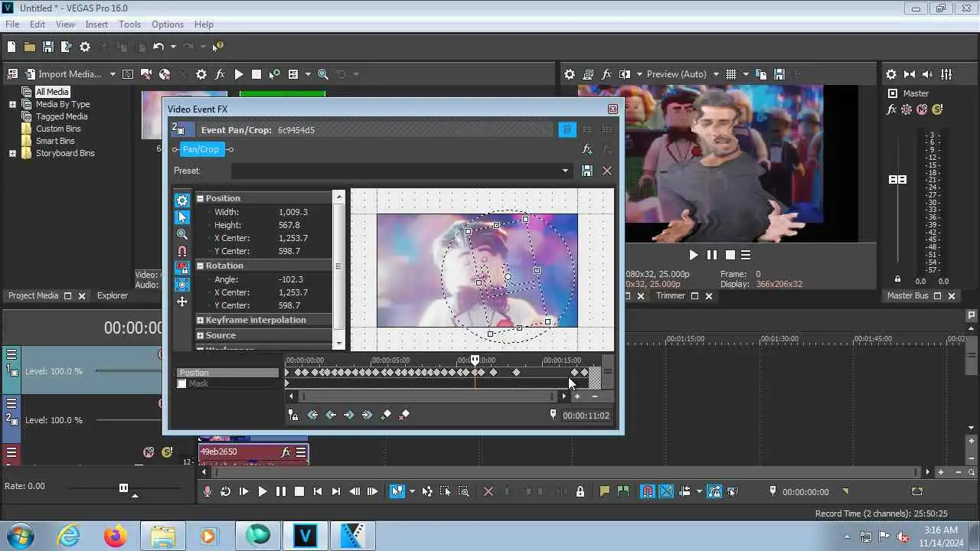The width and height of the screenshot is (980, 551).
Task: Open Pan/Crop Show Properties gear
Action: (x=182, y=201)
